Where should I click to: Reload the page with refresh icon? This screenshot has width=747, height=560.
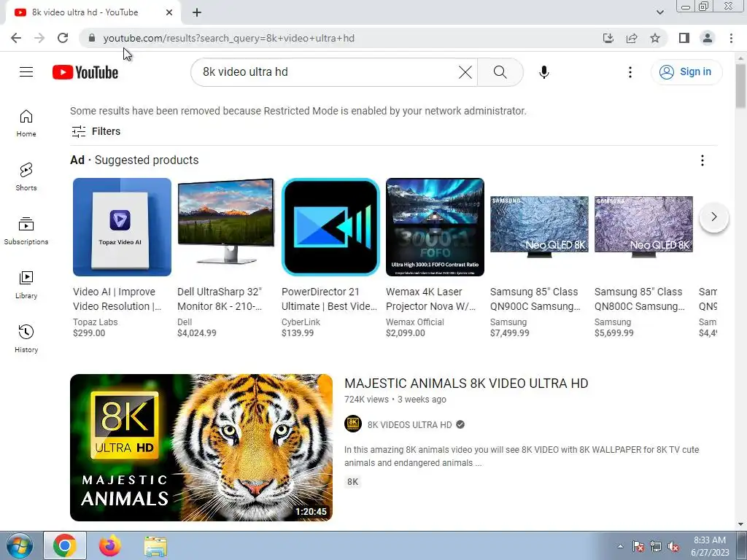pyautogui.click(x=63, y=38)
